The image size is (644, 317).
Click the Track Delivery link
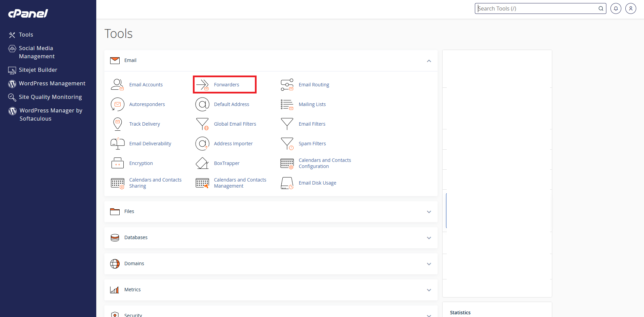(x=144, y=124)
